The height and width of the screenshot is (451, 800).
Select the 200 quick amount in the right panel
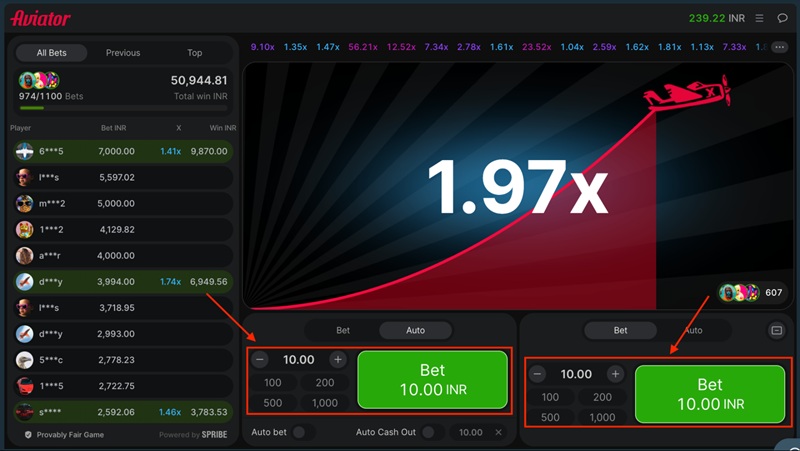602,397
